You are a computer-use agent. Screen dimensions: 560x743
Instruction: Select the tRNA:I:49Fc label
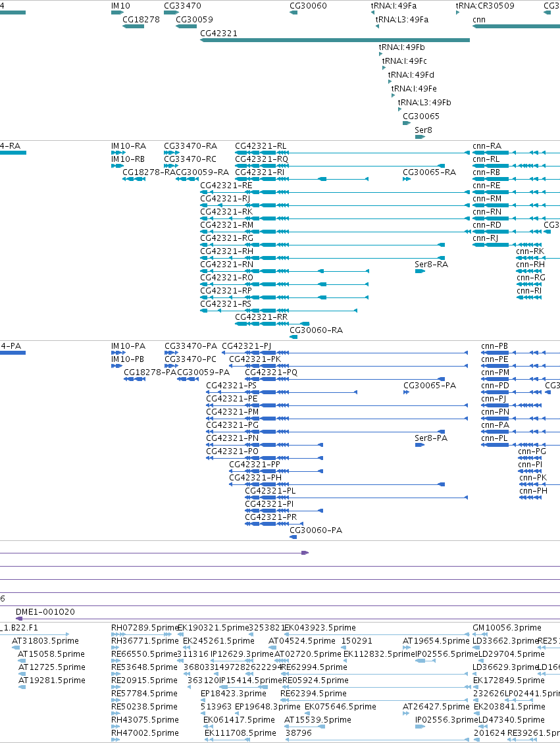point(405,61)
